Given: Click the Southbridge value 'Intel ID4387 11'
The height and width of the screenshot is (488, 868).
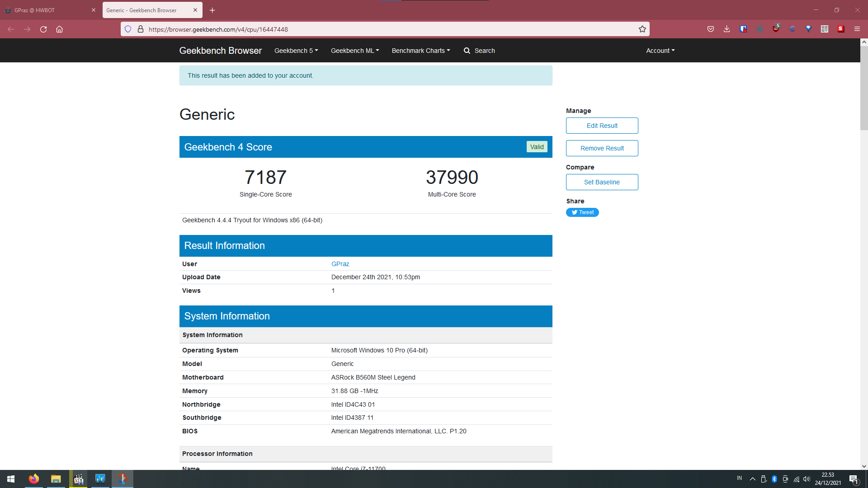Looking at the screenshot, I should pyautogui.click(x=353, y=418).
